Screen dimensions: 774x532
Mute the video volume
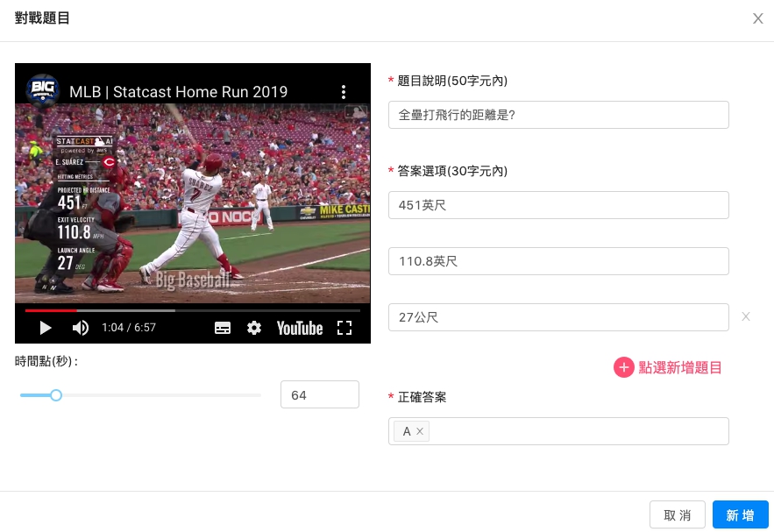[81, 328]
